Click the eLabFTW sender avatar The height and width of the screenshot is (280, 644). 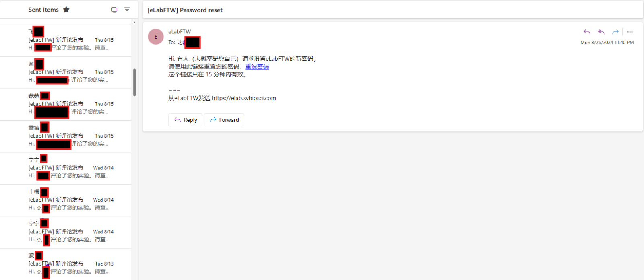(156, 37)
